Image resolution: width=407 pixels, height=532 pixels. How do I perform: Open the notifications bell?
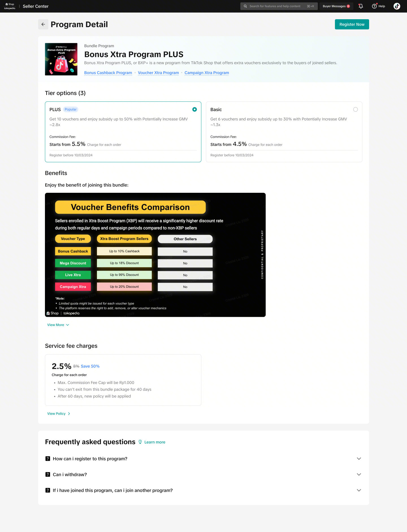pyautogui.click(x=361, y=6)
